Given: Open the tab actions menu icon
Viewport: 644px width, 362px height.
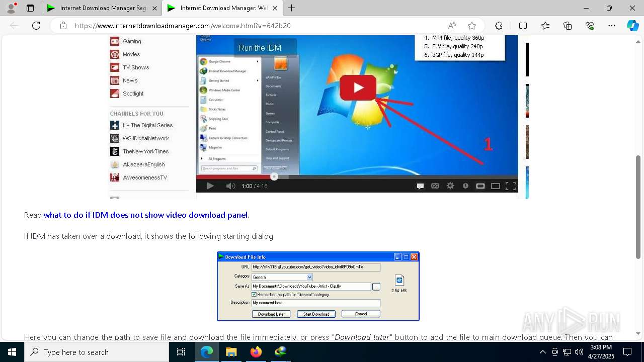Looking at the screenshot, I should coord(30,8).
